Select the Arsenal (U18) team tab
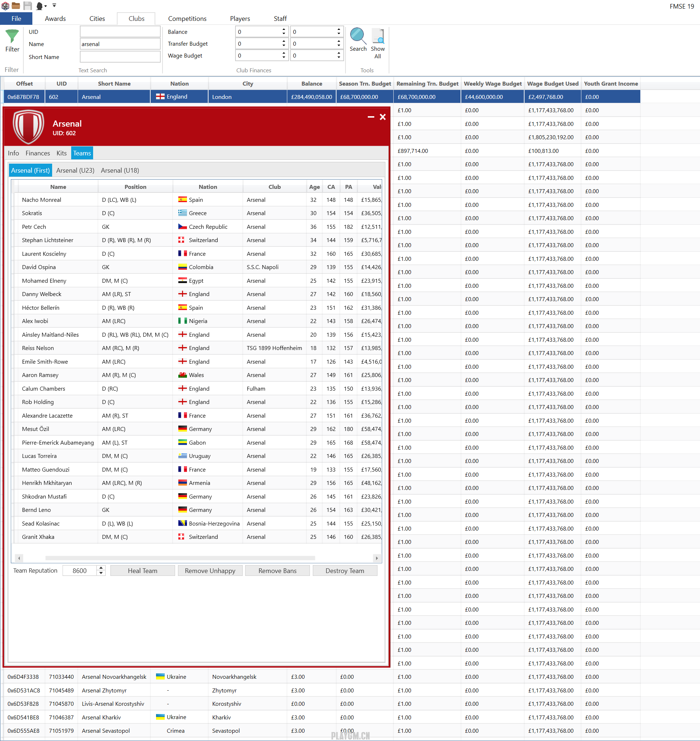This screenshot has width=700, height=741. tap(120, 170)
